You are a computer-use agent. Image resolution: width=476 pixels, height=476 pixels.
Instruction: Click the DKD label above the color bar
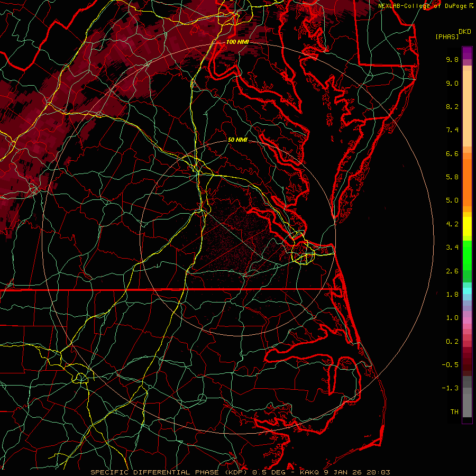pos(464,32)
